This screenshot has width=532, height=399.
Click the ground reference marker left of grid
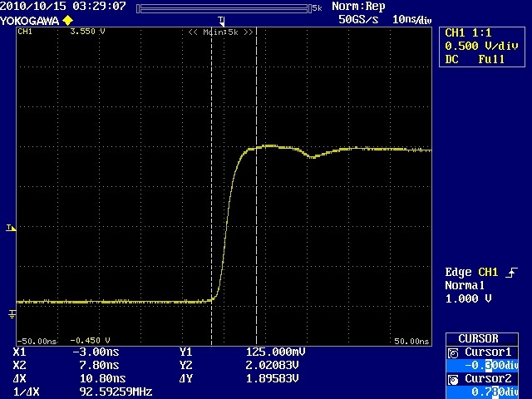tap(12, 313)
